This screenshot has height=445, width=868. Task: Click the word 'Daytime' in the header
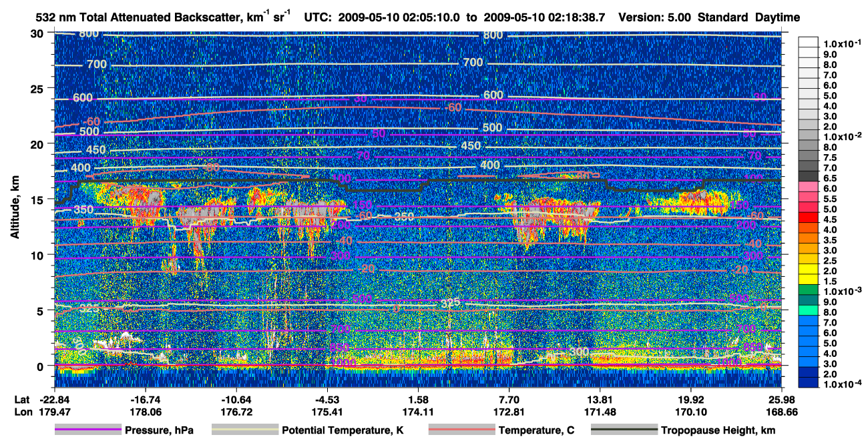pos(777,17)
